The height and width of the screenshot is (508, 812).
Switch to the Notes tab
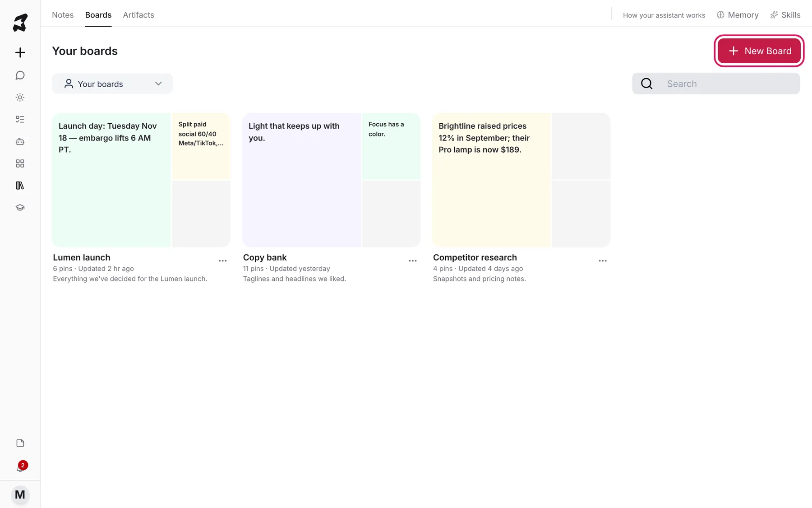63,15
